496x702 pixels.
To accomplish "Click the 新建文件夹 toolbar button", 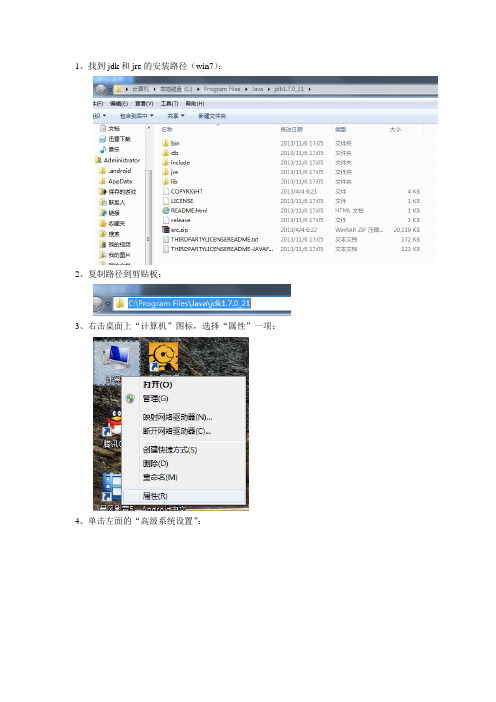I will tap(212, 116).
